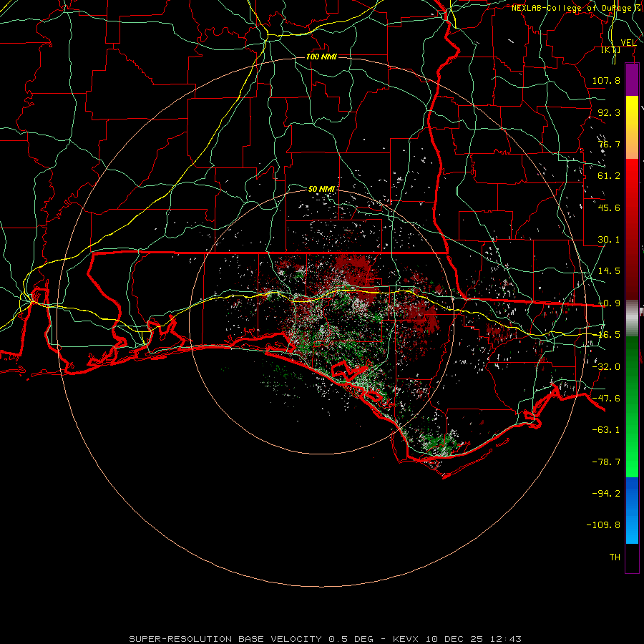Select the 14.5 legend value
Screen dimensions: 644x644
609,271
